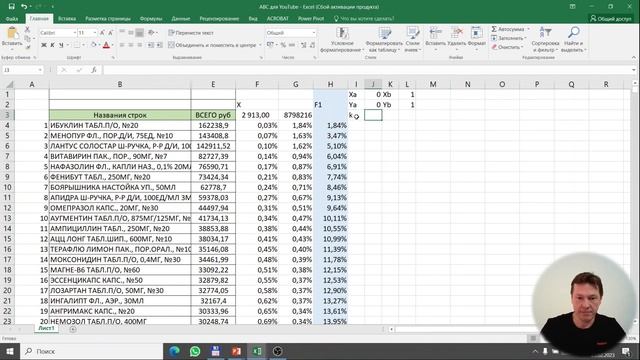640x360 pixels.
Task: Open the Файл tab
Action: click(x=12, y=18)
